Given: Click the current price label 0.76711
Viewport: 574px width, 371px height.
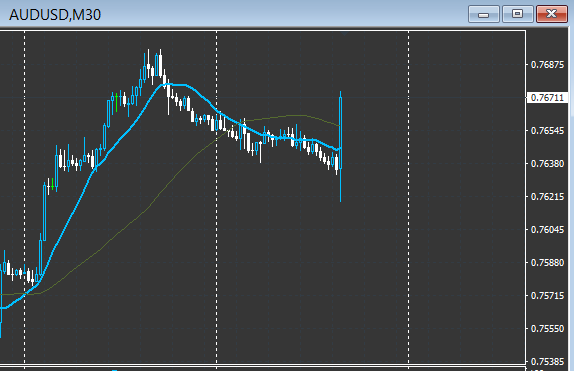Looking at the screenshot, I should coord(547,98).
